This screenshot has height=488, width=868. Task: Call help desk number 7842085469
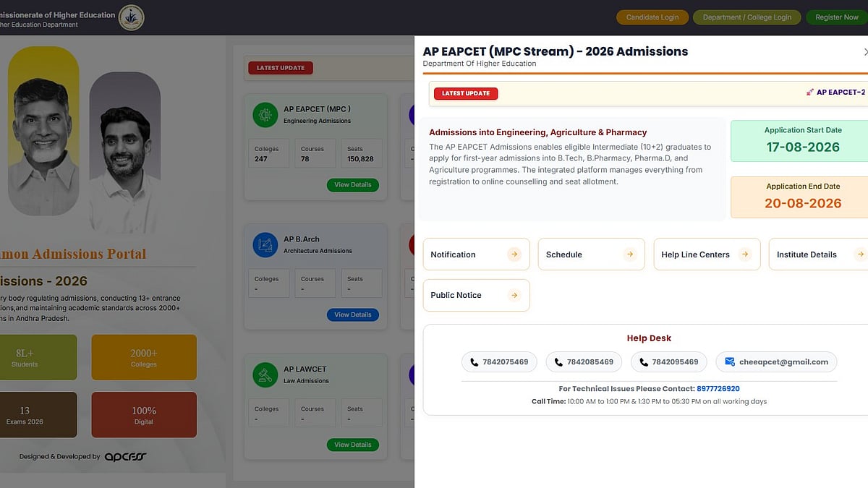pyautogui.click(x=584, y=362)
